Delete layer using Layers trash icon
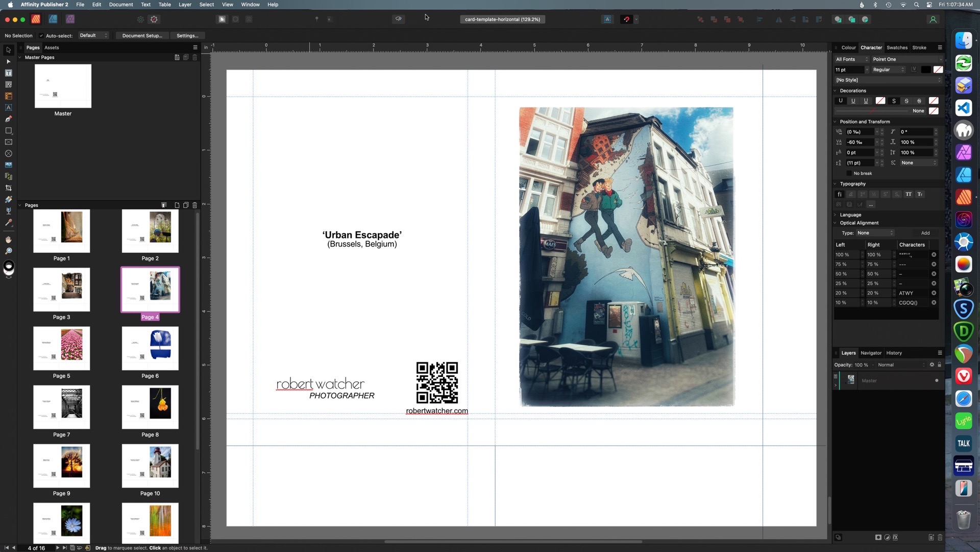980x552 pixels. [x=940, y=537]
